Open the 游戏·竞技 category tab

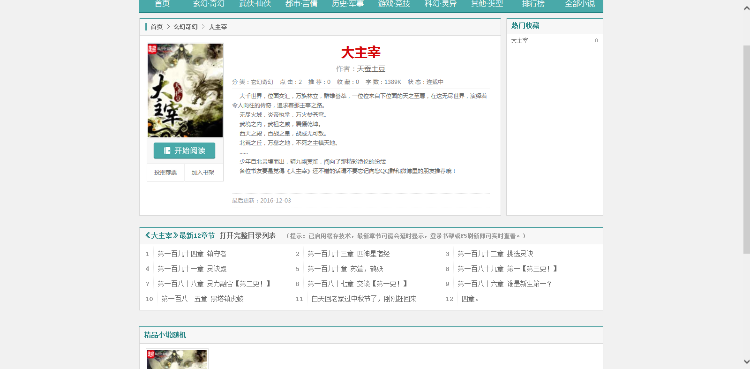pos(394,4)
